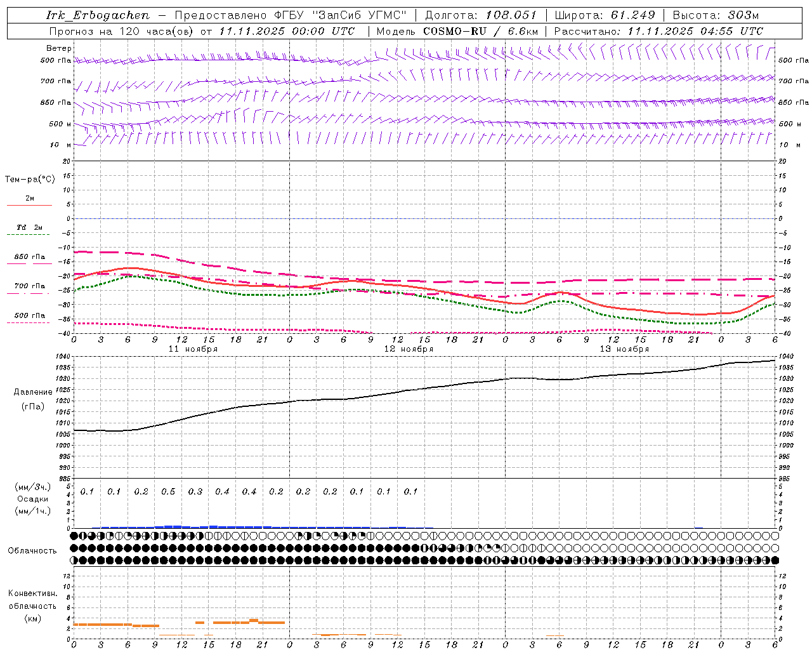Click the Ветер label above the wind panel
The image size is (812, 650).
click(x=59, y=48)
